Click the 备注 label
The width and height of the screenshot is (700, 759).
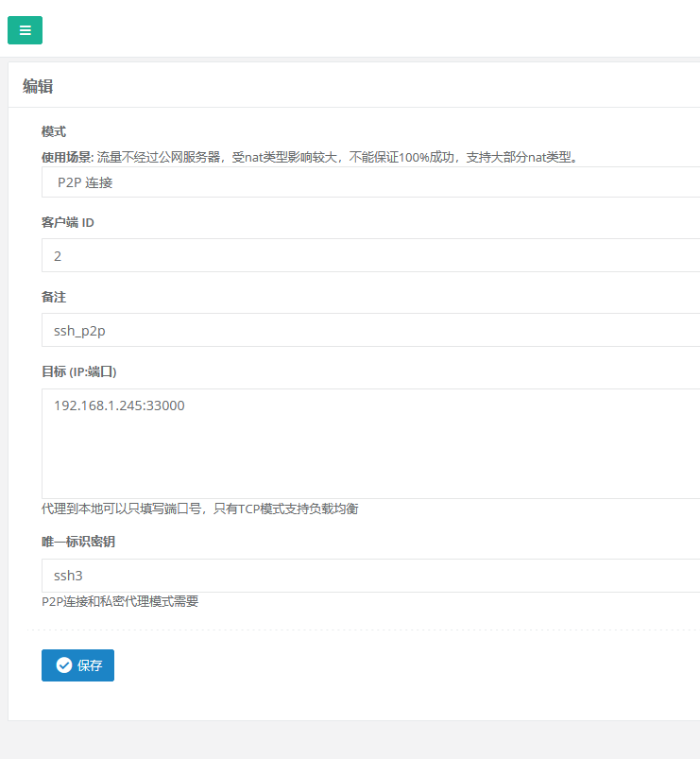click(x=54, y=297)
